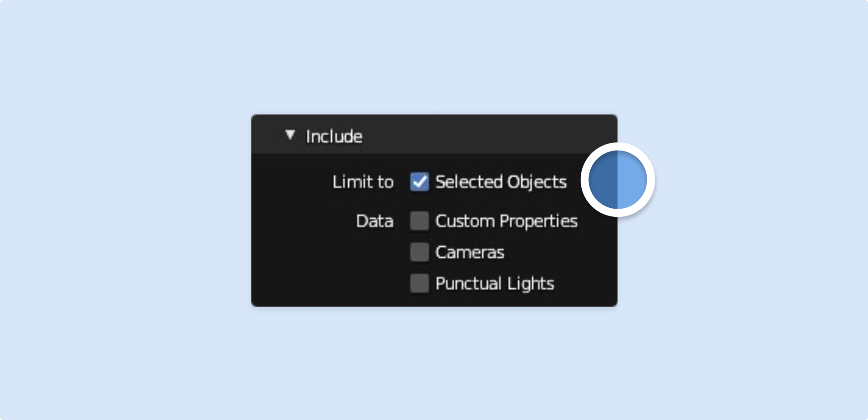Collapse the Include panel triangle

(290, 135)
